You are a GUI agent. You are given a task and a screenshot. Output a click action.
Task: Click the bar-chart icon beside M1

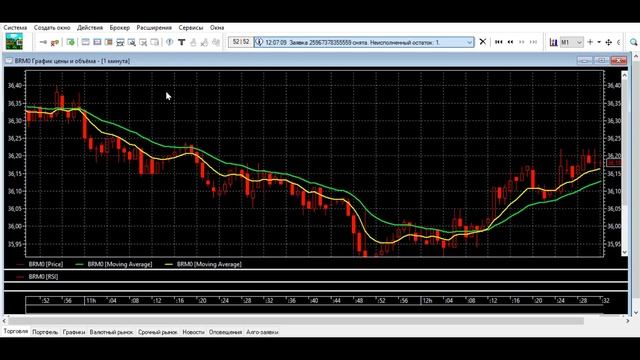(553, 42)
